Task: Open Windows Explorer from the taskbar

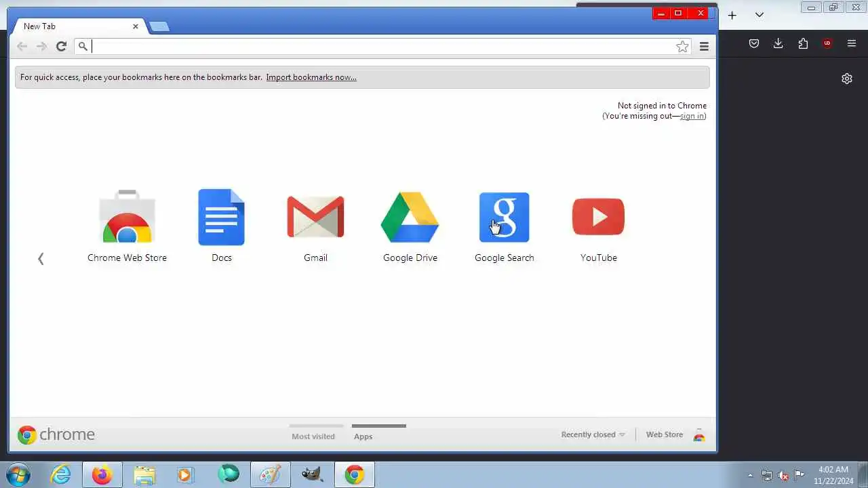Action: coord(144,474)
